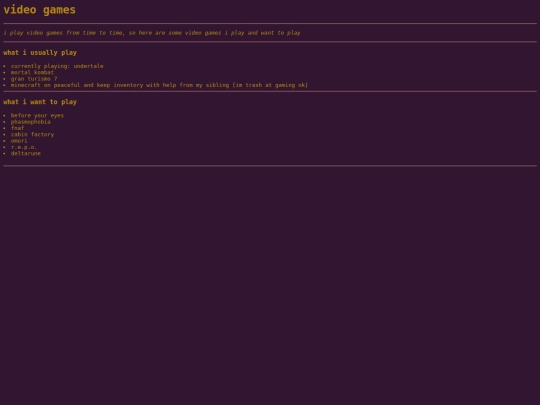This screenshot has height=405, width=540.
Task: Click 'cabin factory' list item
Action: point(32,134)
